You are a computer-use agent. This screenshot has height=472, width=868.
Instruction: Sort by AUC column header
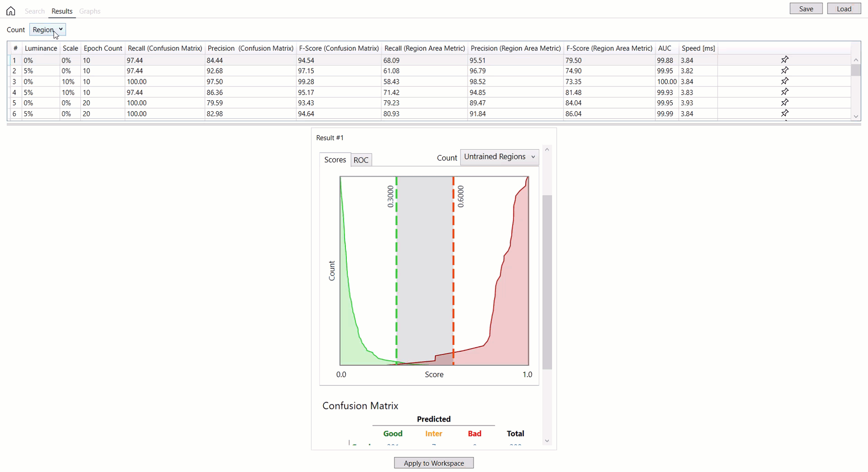coord(665,48)
